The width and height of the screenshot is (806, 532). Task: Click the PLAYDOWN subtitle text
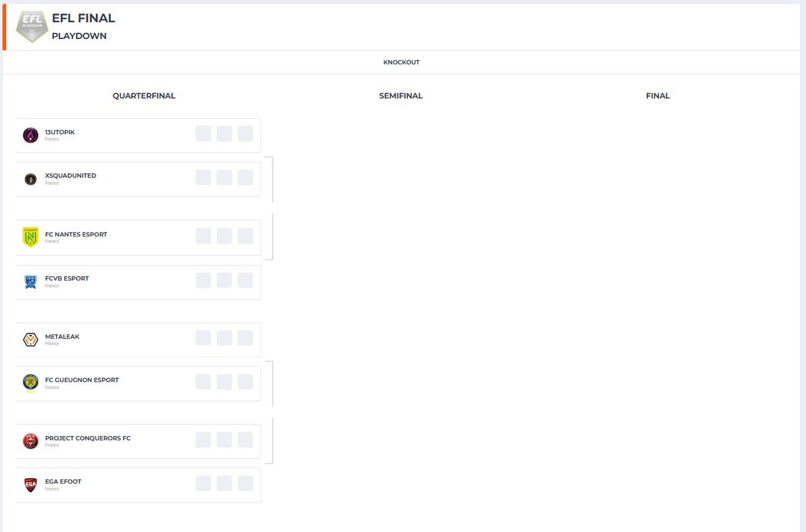(x=79, y=36)
